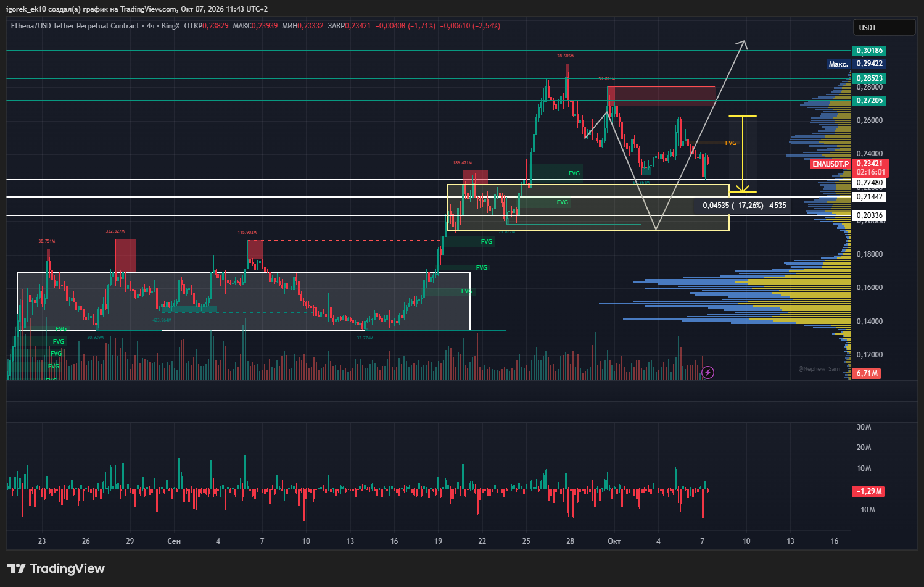Image resolution: width=924 pixels, height=587 pixels.
Task: Click the white 0,22480 horizontal line label
Action: click(x=870, y=183)
